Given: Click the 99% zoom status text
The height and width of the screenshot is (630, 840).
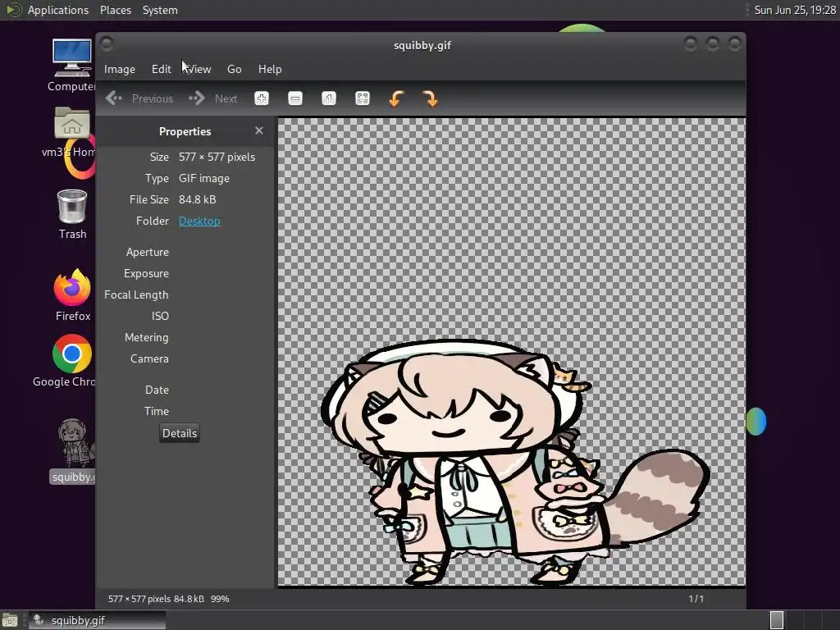Looking at the screenshot, I should [220, 599].
